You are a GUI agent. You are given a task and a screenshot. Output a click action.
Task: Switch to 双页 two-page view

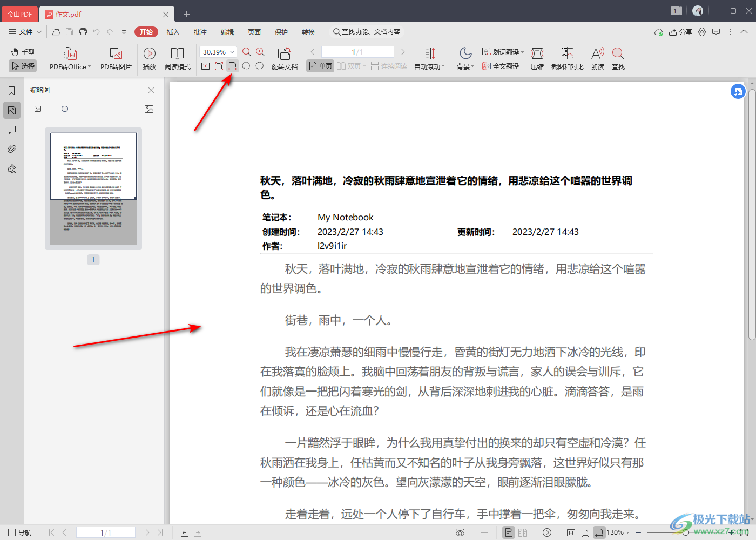pos(351,66)
